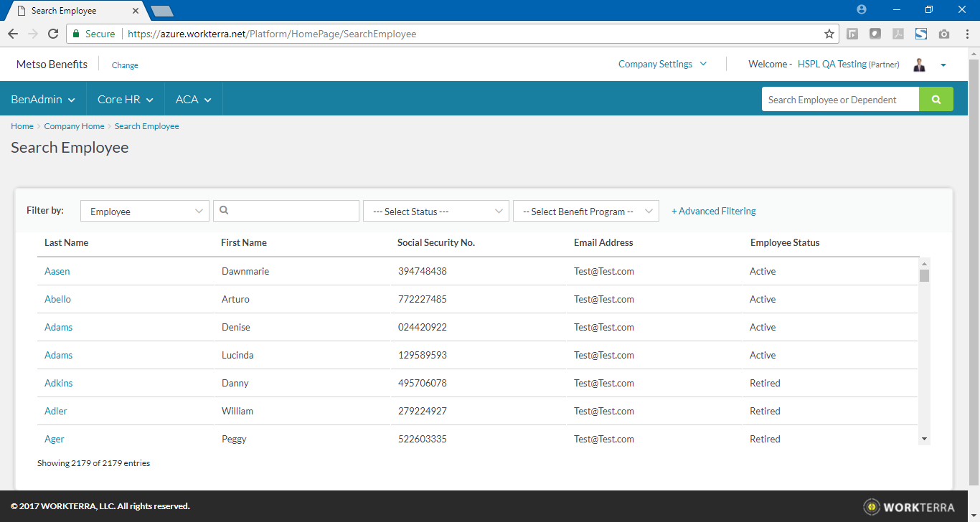
Task: Click first name cell Dawnmarie
Action: click(x=245, y=271)
